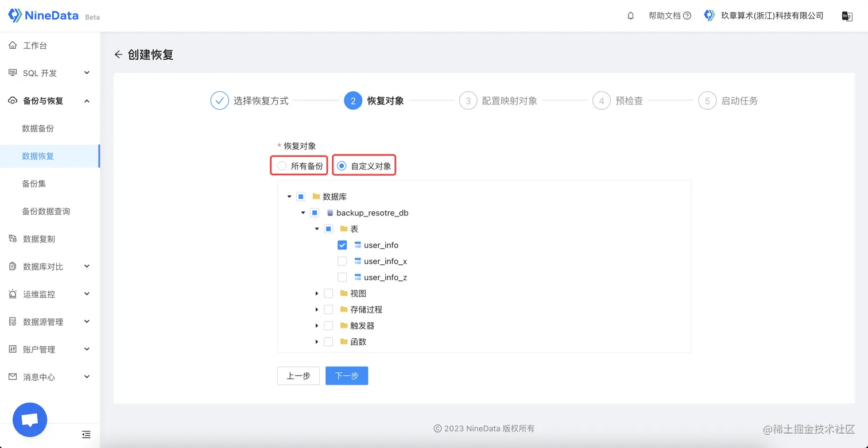Collapse the backup_resotre_db tree node
868x448 pixels.
coord(303,213)
